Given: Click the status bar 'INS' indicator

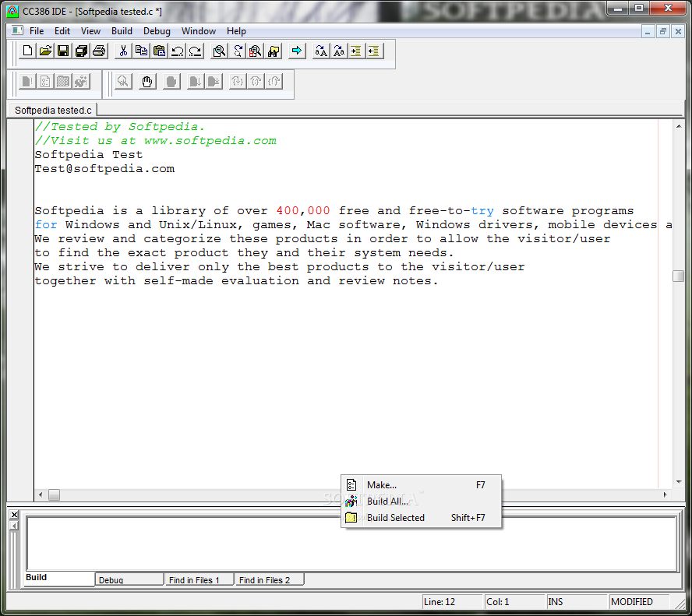Looking at the screenshot, I should point(577,602).
